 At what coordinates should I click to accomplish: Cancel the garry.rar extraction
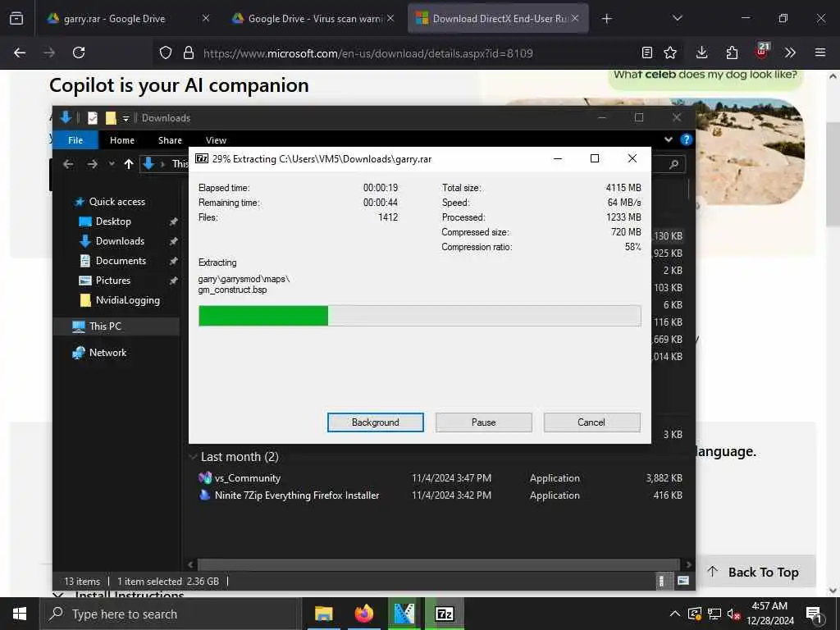[591, 422]
